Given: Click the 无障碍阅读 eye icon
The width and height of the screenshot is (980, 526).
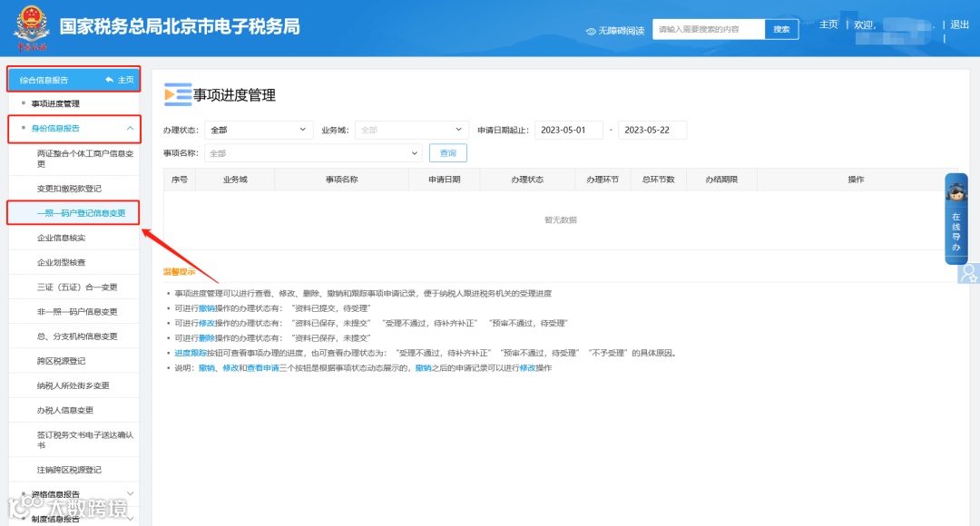Looking at the screenshot, I should coord(590,31).
